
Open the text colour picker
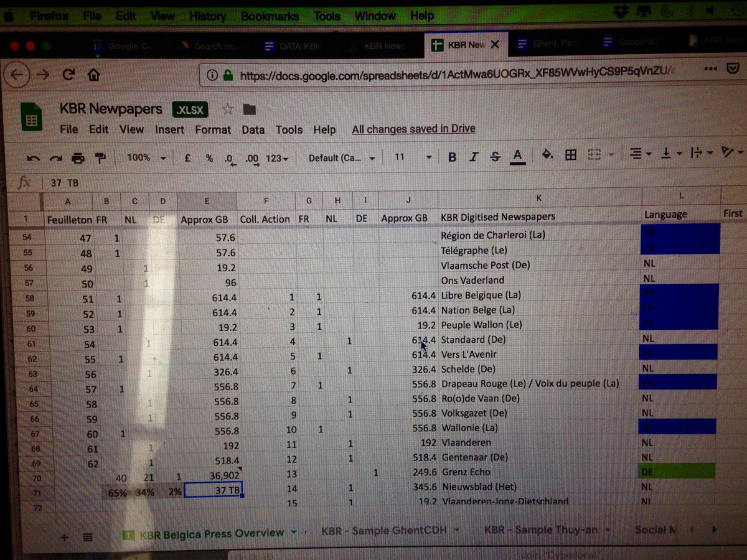click(517, 156)
